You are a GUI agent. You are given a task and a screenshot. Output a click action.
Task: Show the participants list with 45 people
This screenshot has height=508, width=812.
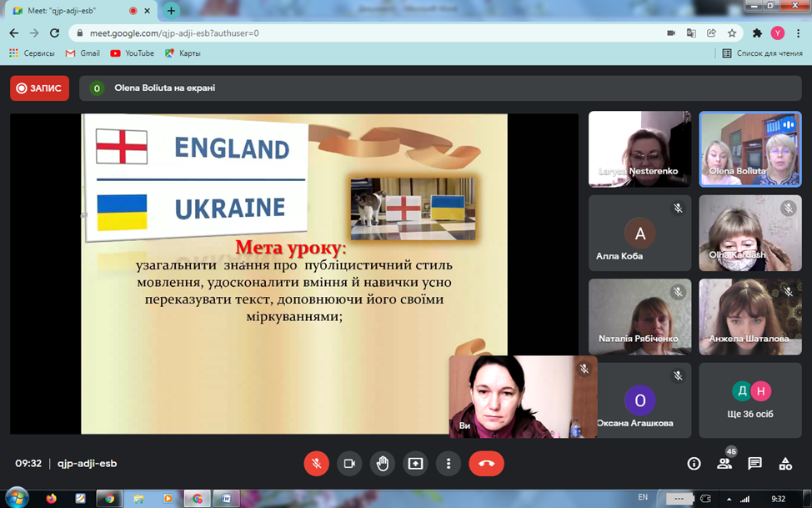click(724, 464)
